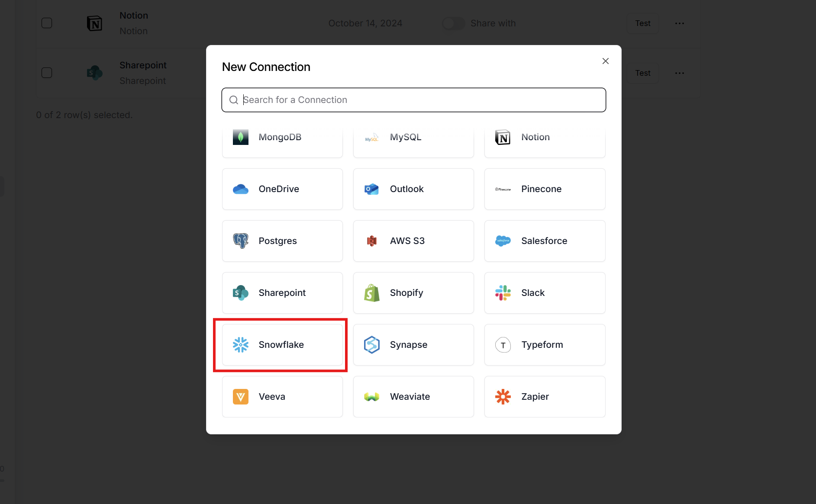Click the Typeform T icon

point(503,345)
